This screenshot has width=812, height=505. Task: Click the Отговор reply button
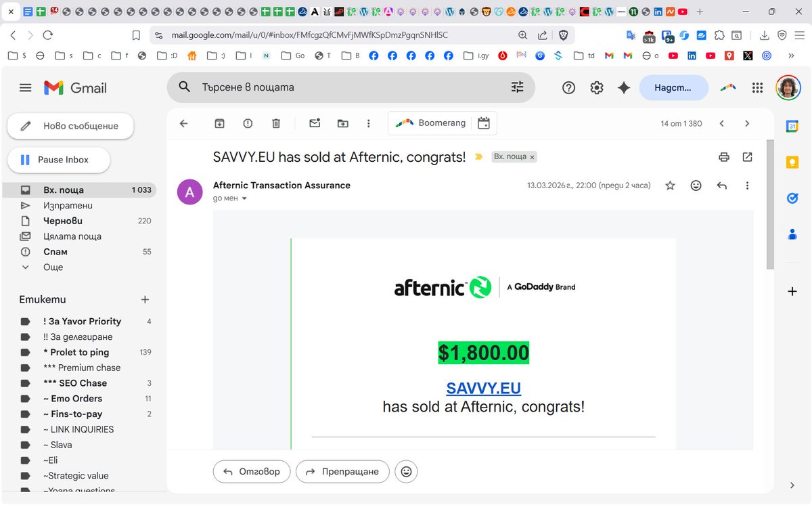coord(252,472)
